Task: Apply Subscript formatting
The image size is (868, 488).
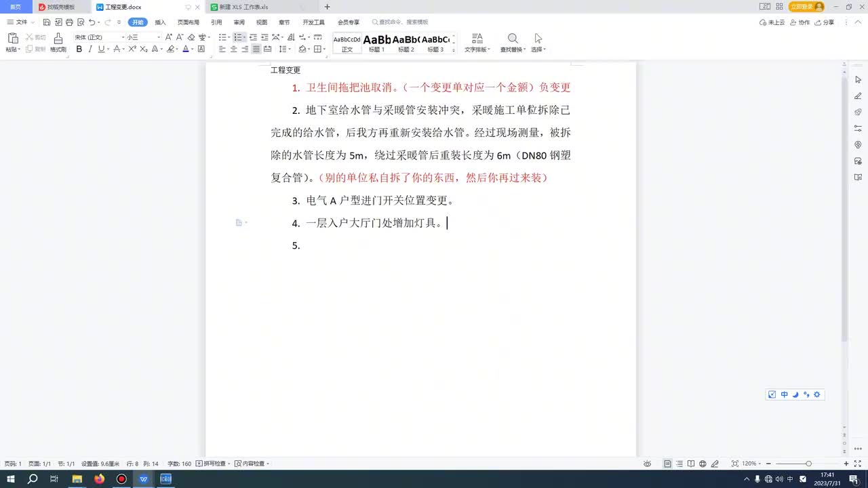Action: coord(143,49)
